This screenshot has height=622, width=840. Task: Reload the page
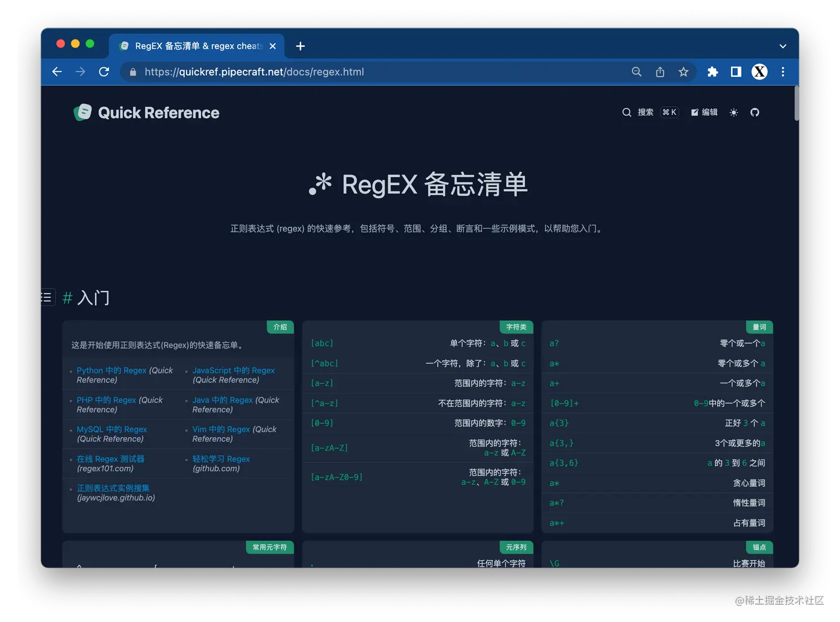coord(104,72)
